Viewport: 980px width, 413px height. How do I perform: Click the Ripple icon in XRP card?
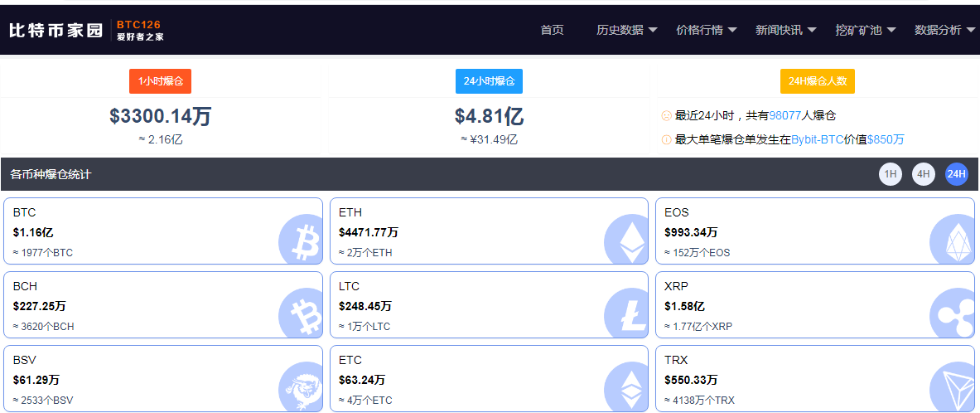click(x=952, y=313)
